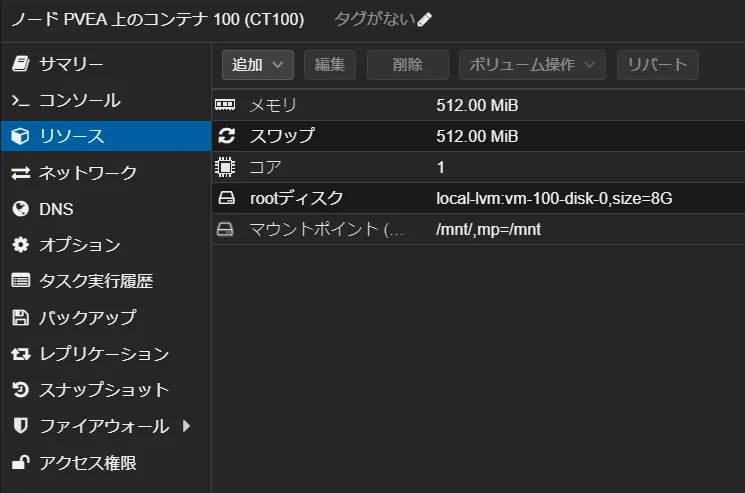Select the コア row label

(x=266, y=167)
